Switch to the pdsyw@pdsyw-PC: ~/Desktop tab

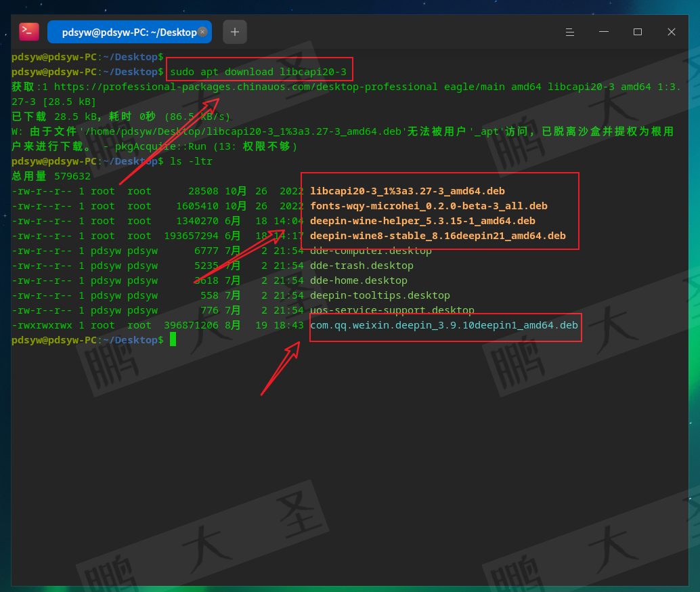coord(129,32)
